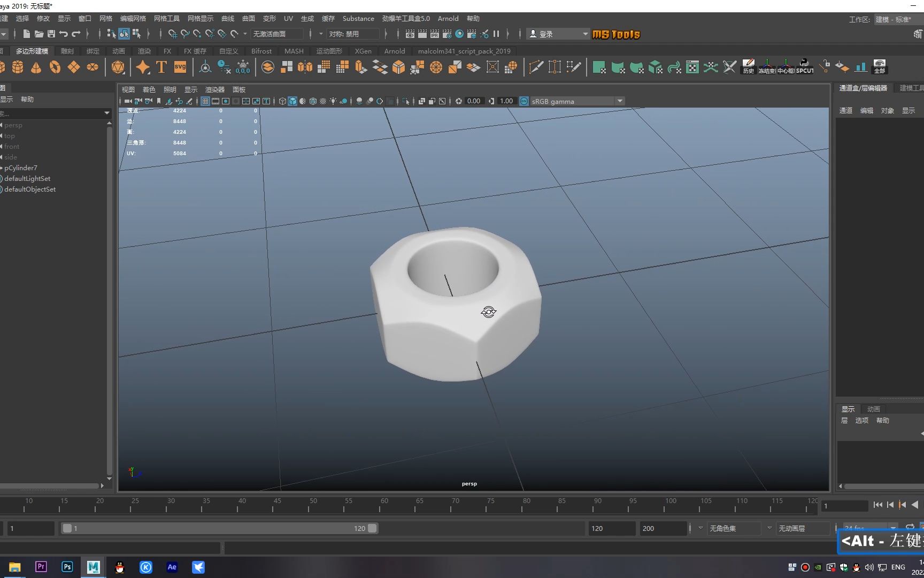Click the range slider end handle

373,528
